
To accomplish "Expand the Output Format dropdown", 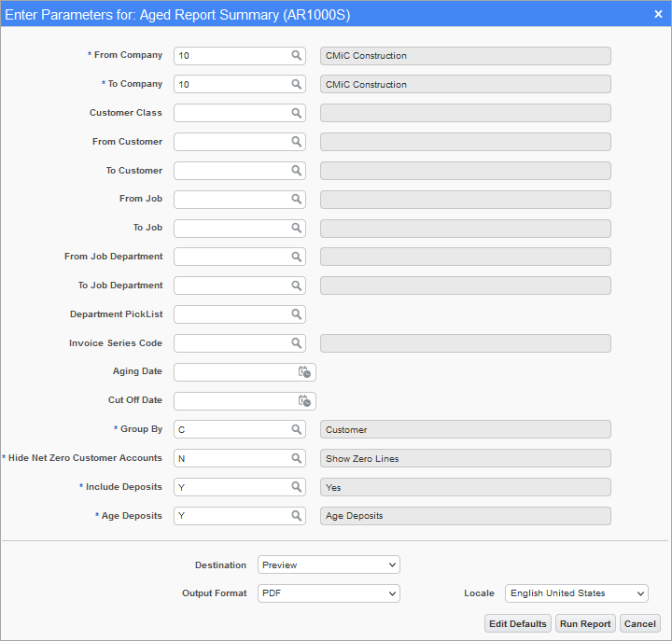I will pos(329,593).
